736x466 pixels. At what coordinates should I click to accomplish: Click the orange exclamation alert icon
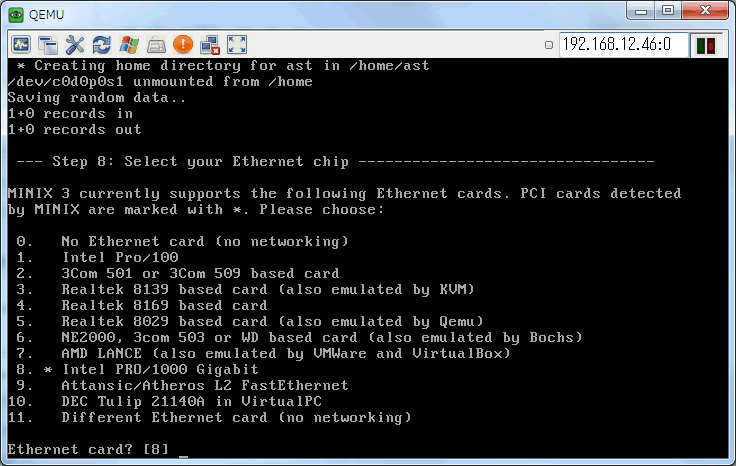(183, 45)
